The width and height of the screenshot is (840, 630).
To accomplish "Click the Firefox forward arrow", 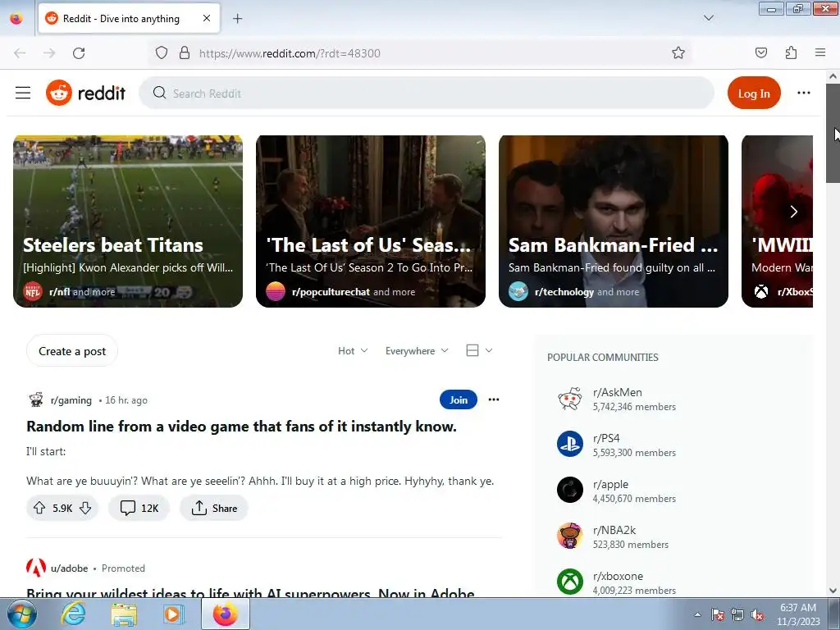I will pyautogui.click(x=49, y=53).
